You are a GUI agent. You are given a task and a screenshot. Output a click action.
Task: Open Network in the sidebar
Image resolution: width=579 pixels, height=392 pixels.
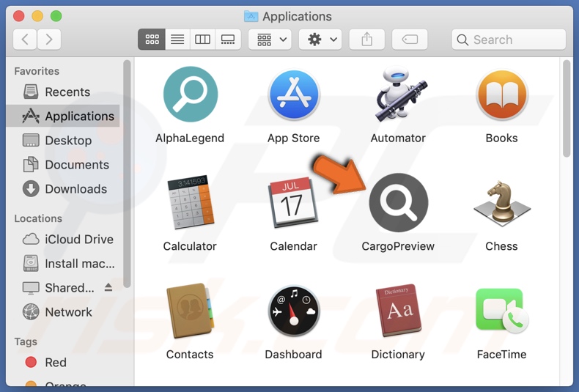click(x=63, y=312)
